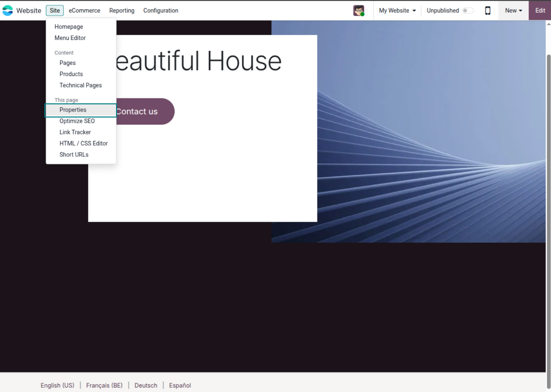Go to Pages under Content
551x392 pixels.
click(x=67, y=63)
